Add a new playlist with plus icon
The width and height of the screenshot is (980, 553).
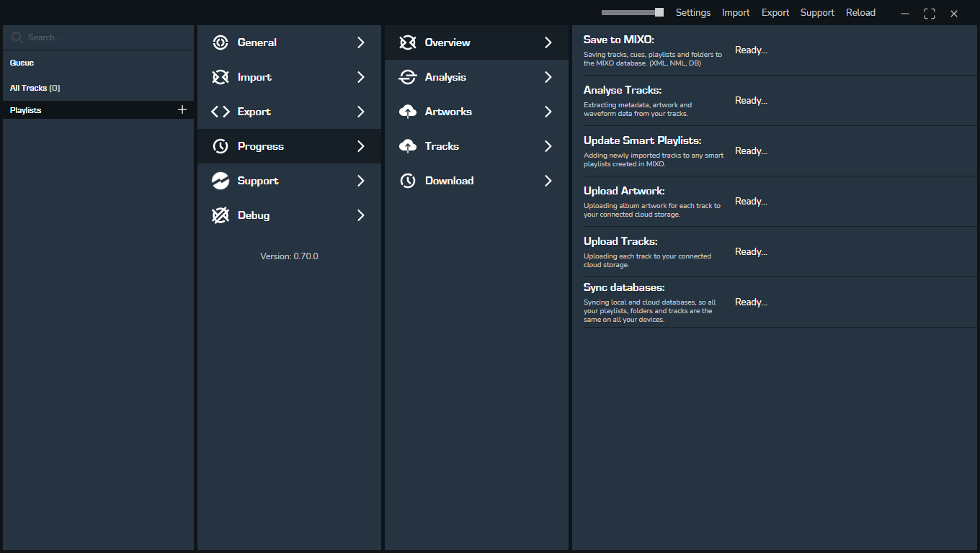pyautogui.click(x=182, y=109)
